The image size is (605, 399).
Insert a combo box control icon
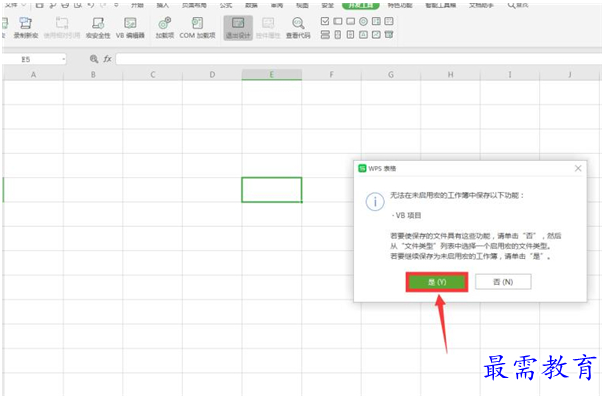(x=389, y=21)
